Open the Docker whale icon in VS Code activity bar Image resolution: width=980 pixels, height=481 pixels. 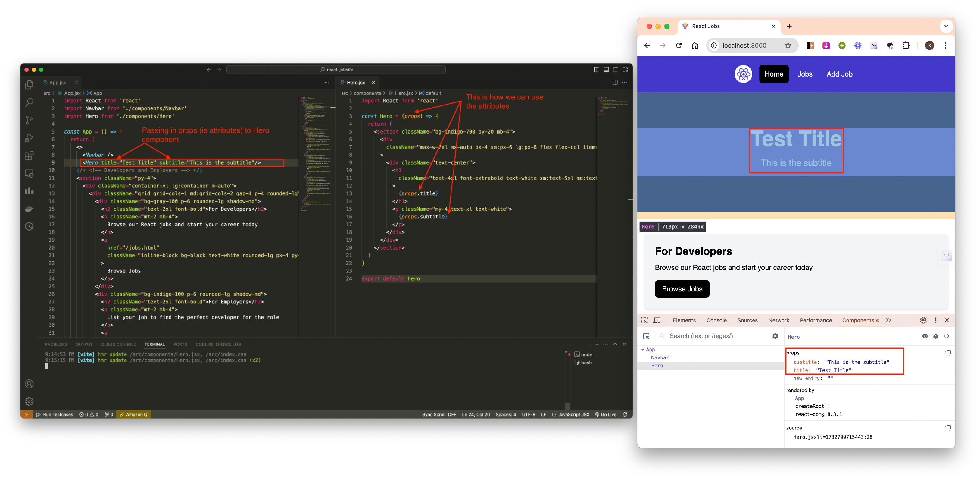(x=29, y=209)
